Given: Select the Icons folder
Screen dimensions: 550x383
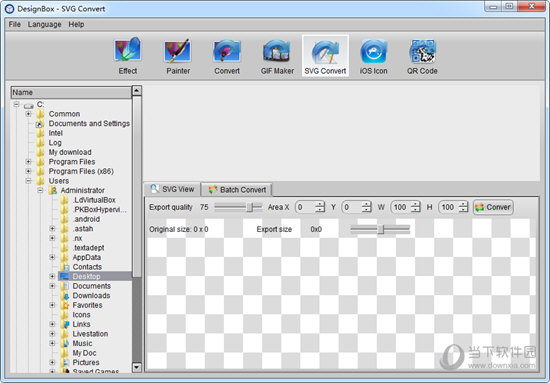Looking at the screenshot, I should tap(81, 315).
